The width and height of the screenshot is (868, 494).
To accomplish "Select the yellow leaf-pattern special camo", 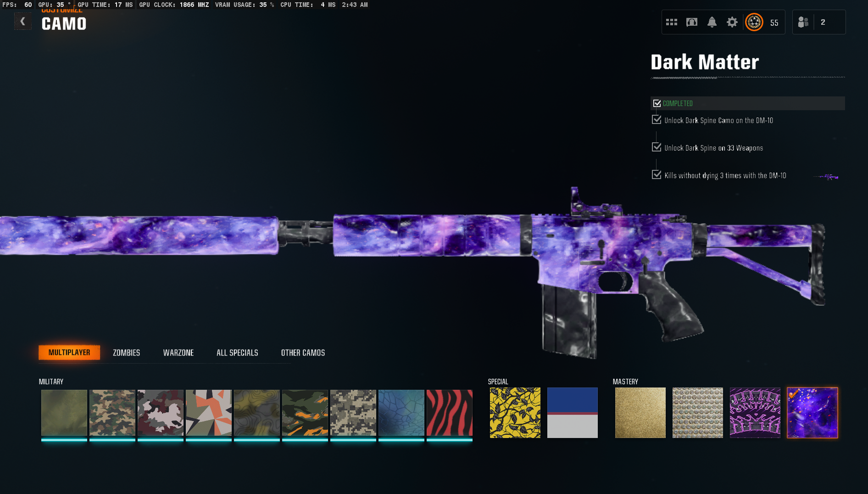I will (515, 413).
